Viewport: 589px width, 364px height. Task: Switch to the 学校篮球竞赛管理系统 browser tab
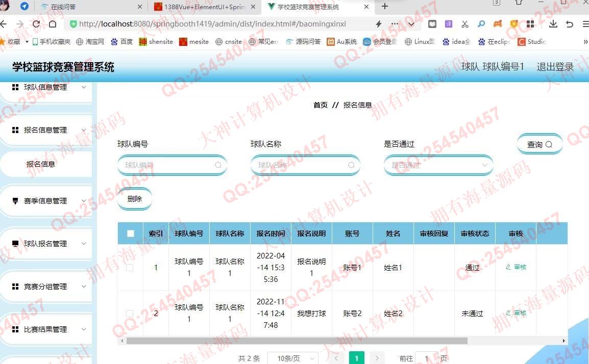pos(318,7)
